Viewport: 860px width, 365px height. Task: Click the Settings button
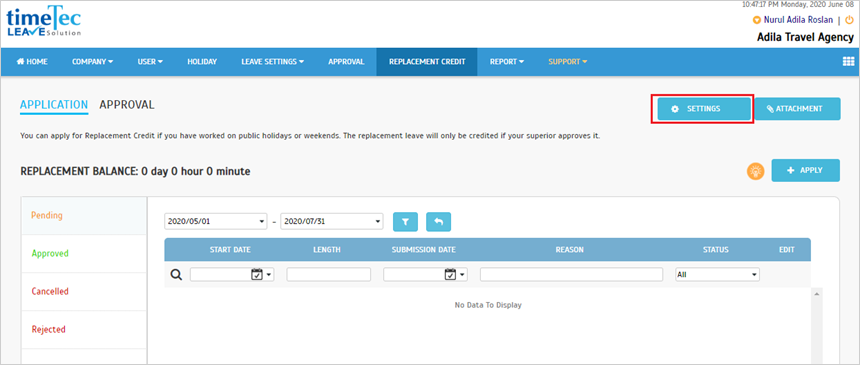pos(704,109)
